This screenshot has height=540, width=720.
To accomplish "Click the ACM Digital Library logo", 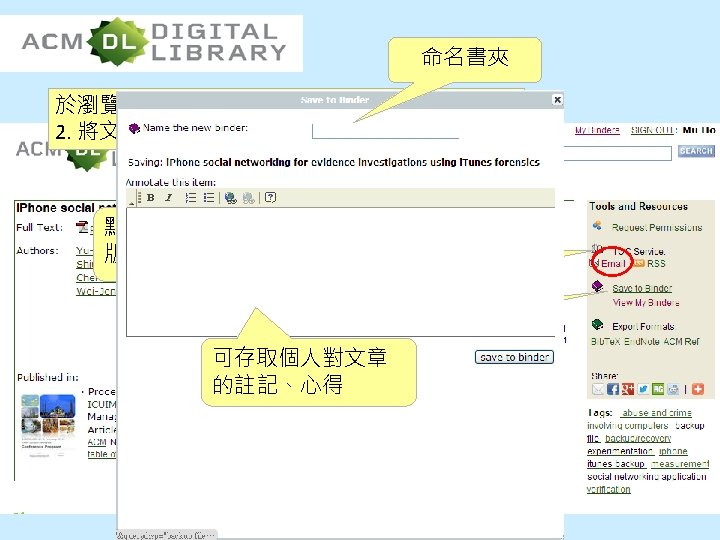I will (154, 42).
